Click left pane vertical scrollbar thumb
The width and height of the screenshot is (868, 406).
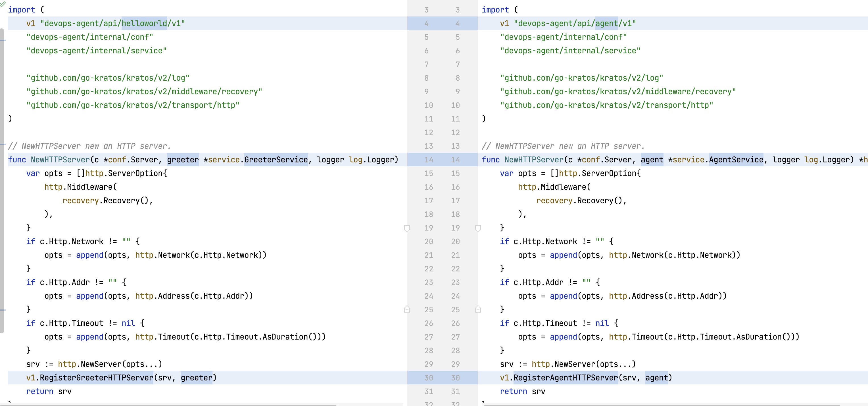click(2, 180)
